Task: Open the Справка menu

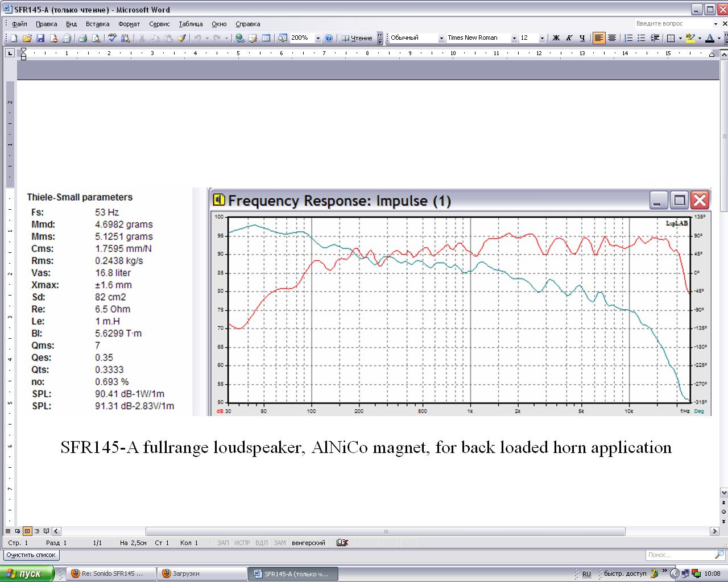Action: pyautogui.click(x=247, y=24)
